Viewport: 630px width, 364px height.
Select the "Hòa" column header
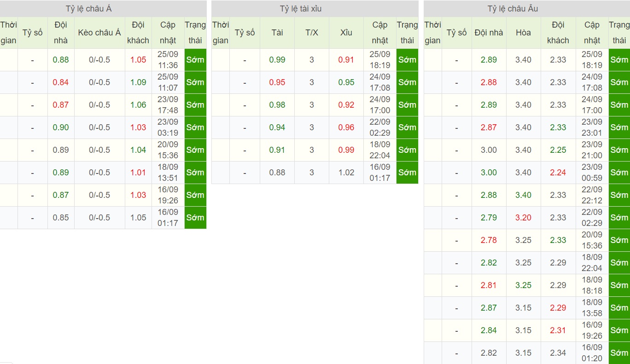(524, 33)
